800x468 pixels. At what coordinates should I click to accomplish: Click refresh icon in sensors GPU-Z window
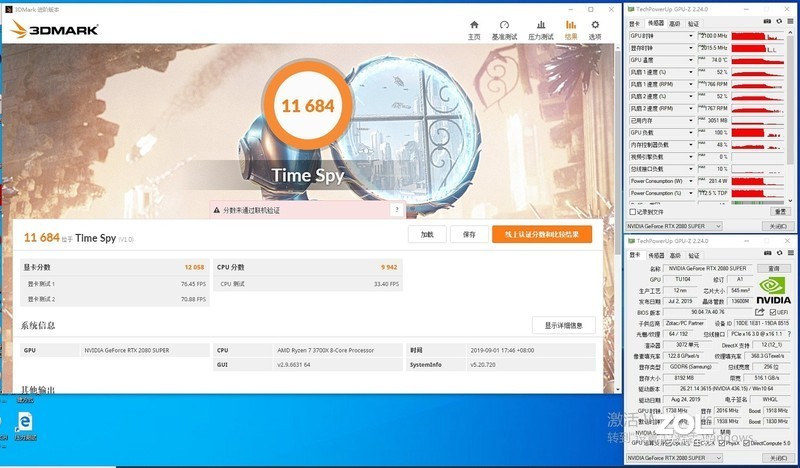tap(779, 21)
